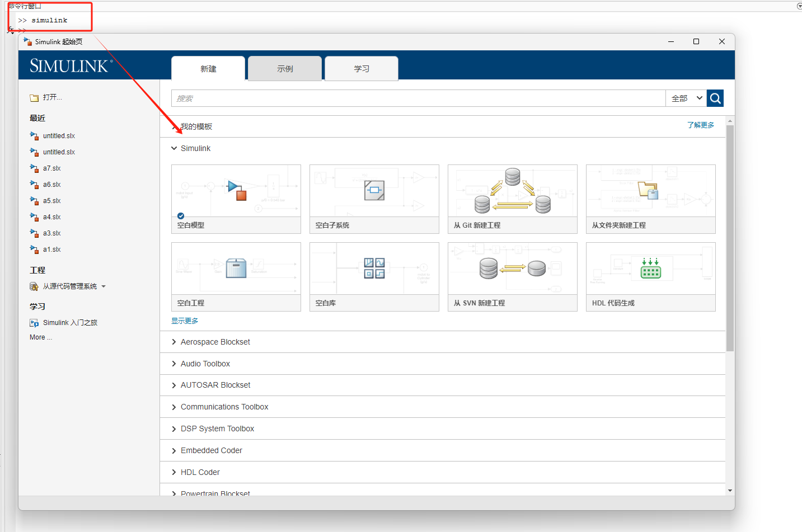Image resolution: width=802 pixels, height=532 pixels.
Task: Click the model icon of a4.slx
Action: pyautogui.click(x=34, y=217)
